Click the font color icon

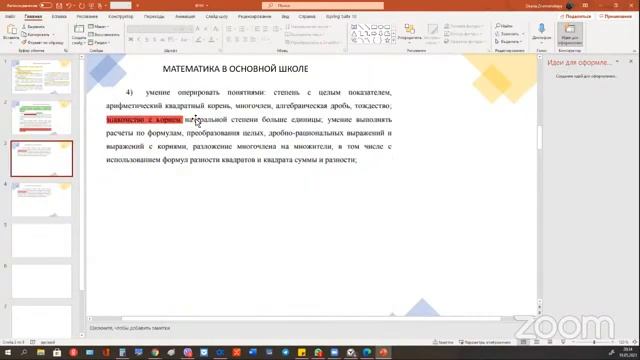[x=211, y=40]
